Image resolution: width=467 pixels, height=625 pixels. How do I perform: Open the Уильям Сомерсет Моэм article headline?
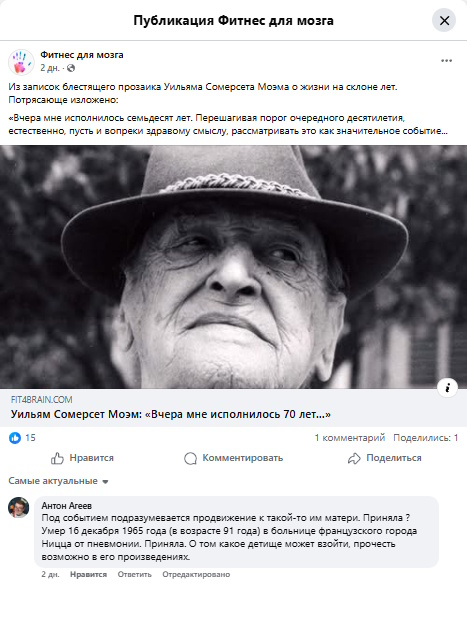171,415
